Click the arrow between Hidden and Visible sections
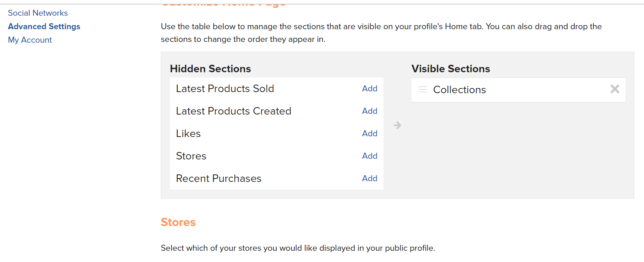Screen dimensions: 644x262 click(397, 125)
